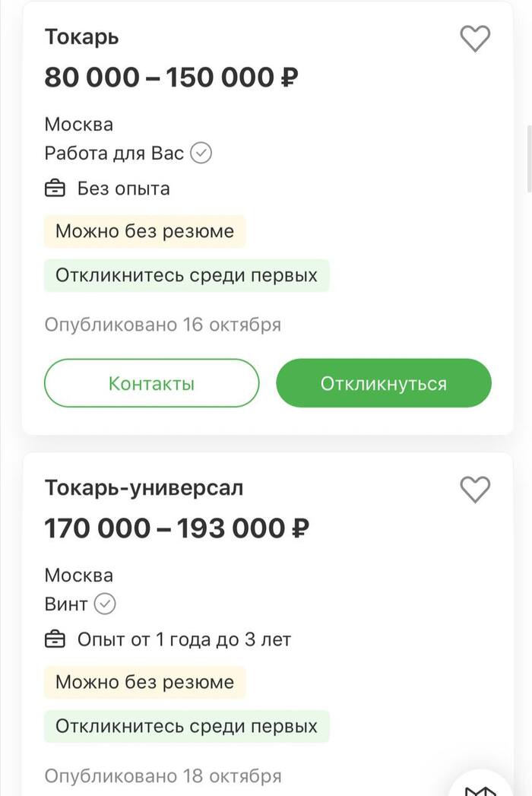Click verified checkmark beside Винт
The width and height of the screenshot is (532, 796).
coord(105,604)
